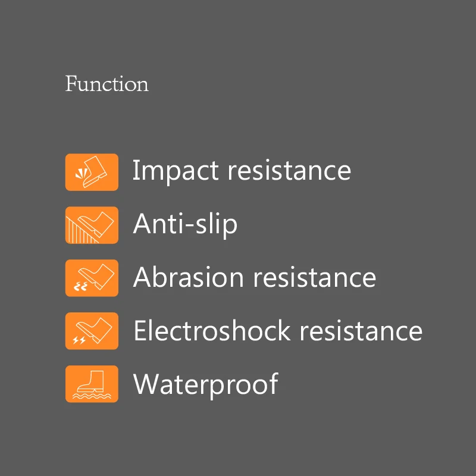Click the word "Impact"
The height and width of the screenshot is (476, 476).
point(176,171)
